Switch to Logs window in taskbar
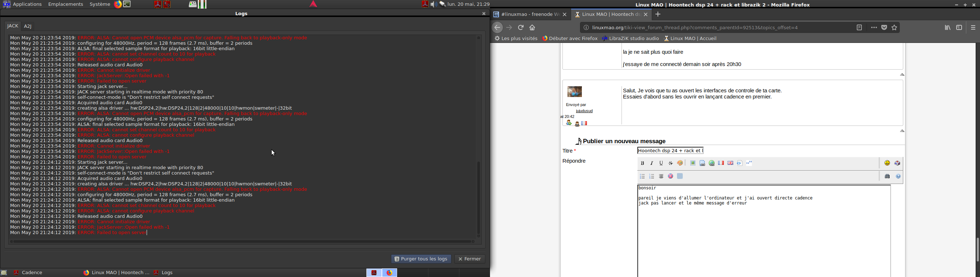 click(x=164, y=273)
